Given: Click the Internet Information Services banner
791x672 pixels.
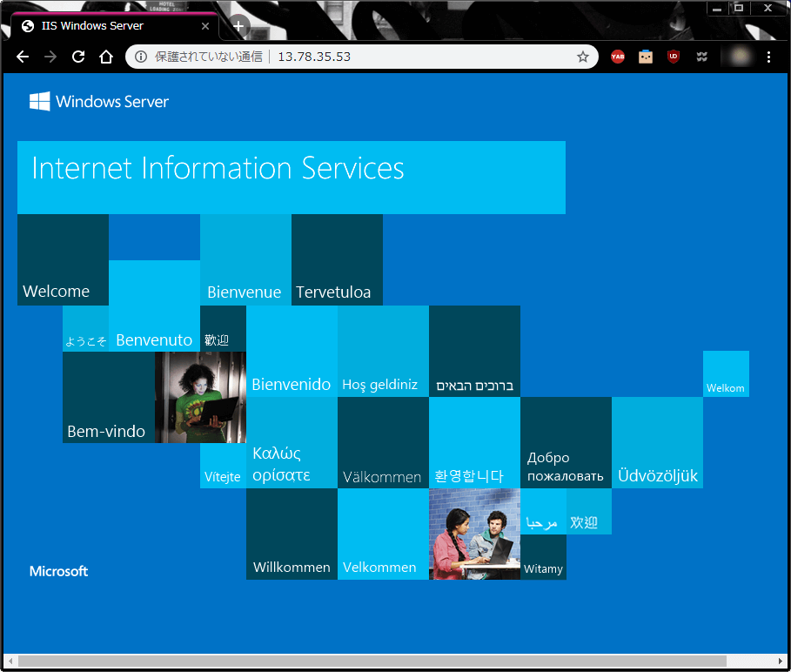Looking at the screenshot, I should click(291, 178).
